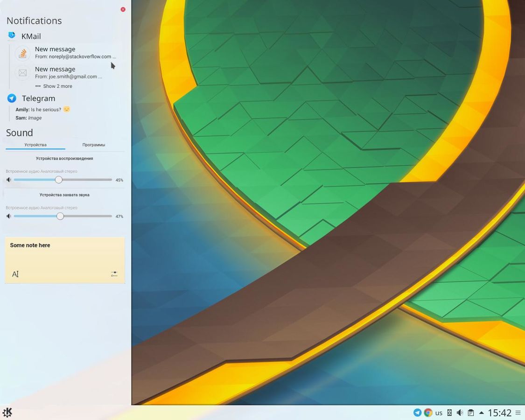This screenshot has height=420, width=525.
Task: Mute the playback device speaker icon
Action: (x=9, y=180)
